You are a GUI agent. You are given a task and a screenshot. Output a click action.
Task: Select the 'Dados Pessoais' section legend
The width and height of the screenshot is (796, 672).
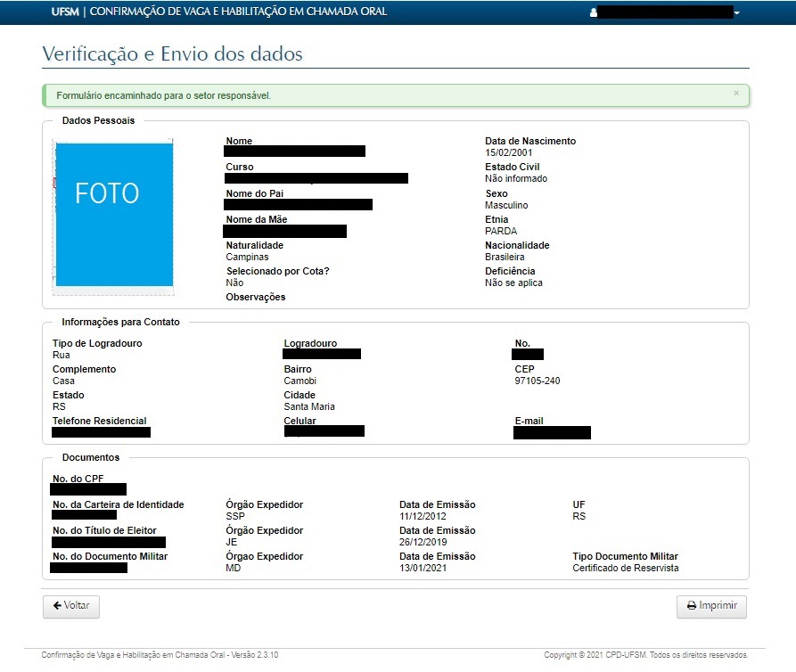[98, 120]
